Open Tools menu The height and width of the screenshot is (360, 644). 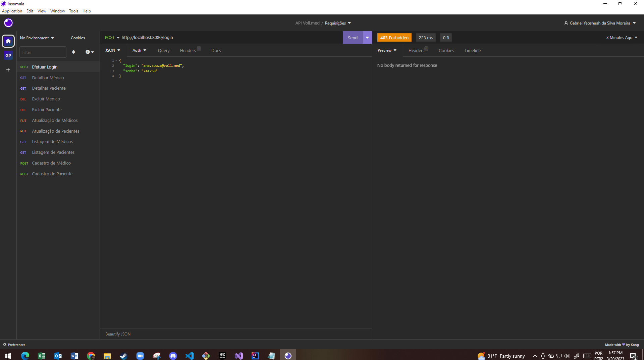click(73, 11)
